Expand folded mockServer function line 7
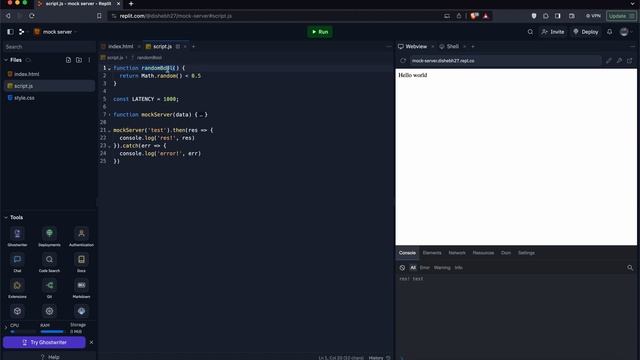The image size is (640, 360). (x=109, y=115)
